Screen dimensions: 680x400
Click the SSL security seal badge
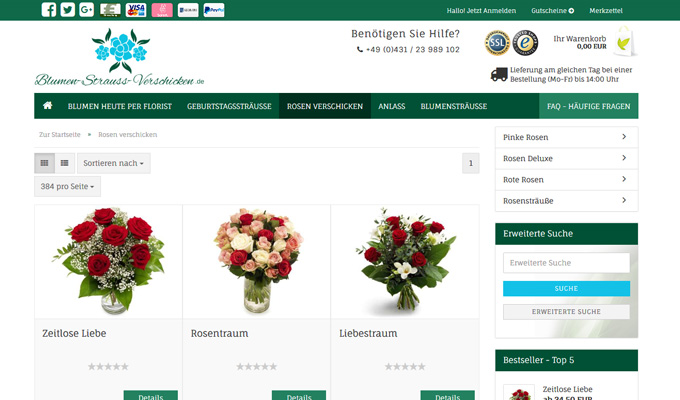pos(497,43)
